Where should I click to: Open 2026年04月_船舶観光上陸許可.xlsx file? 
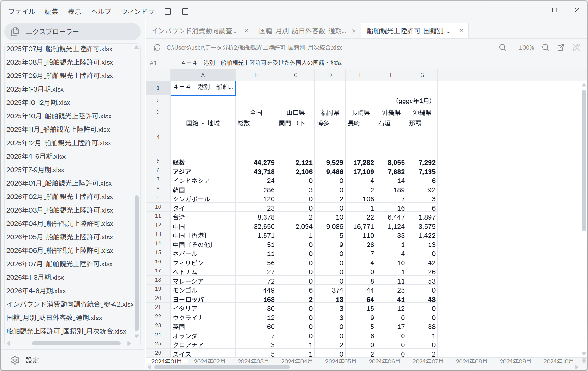coord(60,224)
